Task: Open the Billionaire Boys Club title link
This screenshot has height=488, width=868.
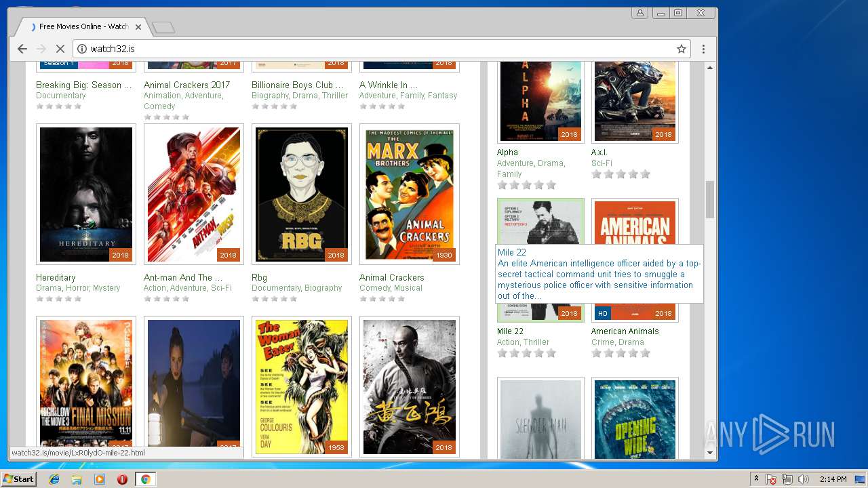Action: tap(298, 85)
